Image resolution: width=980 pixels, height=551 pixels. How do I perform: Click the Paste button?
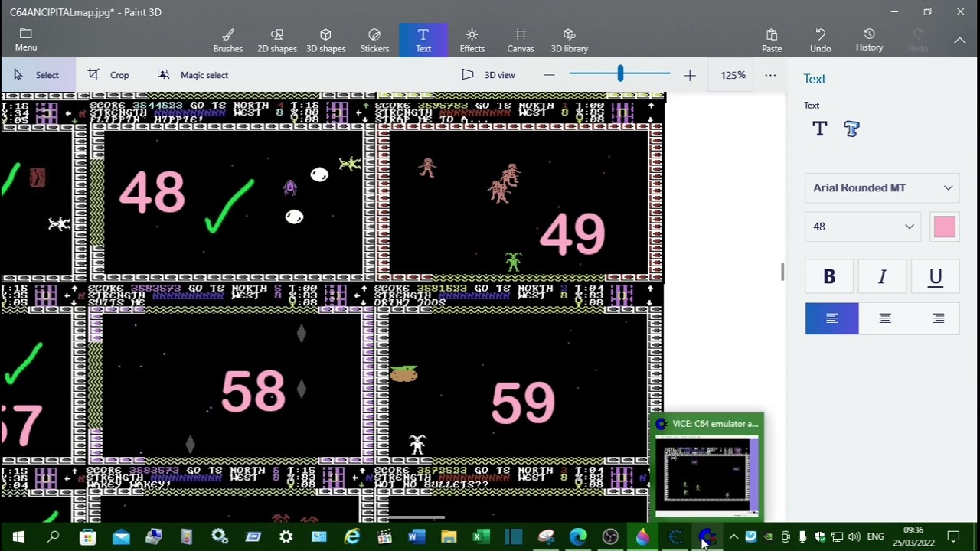[772, 41]
